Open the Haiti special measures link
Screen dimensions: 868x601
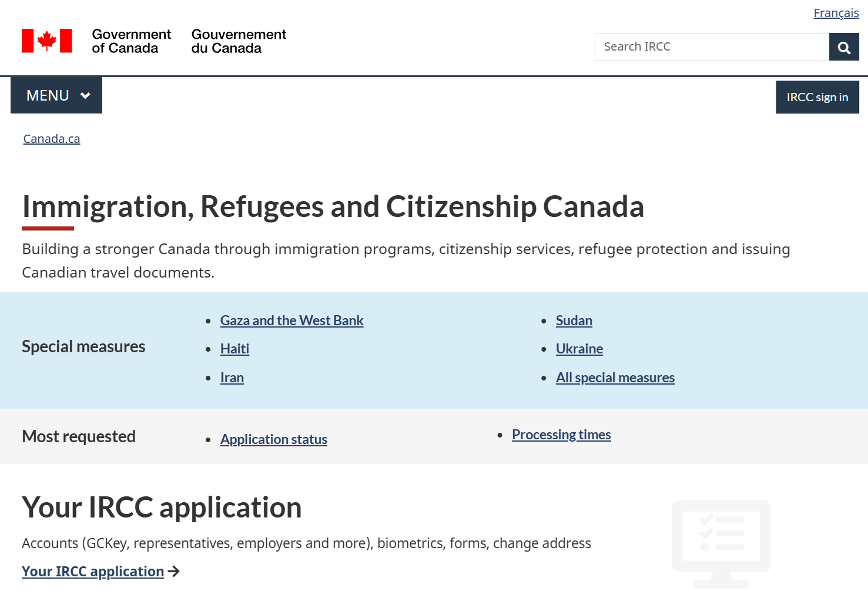point(234,349)
